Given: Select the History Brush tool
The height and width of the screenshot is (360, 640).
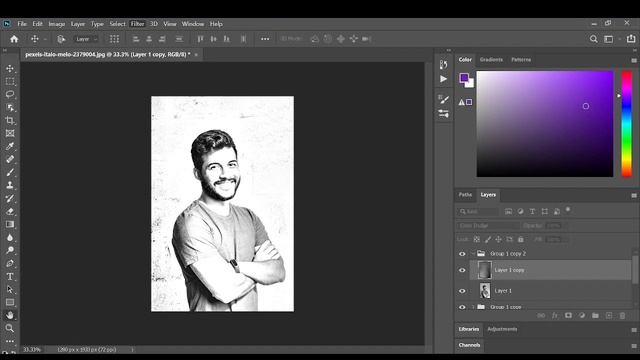Looking at the screenshot, I should click(10, 198).
